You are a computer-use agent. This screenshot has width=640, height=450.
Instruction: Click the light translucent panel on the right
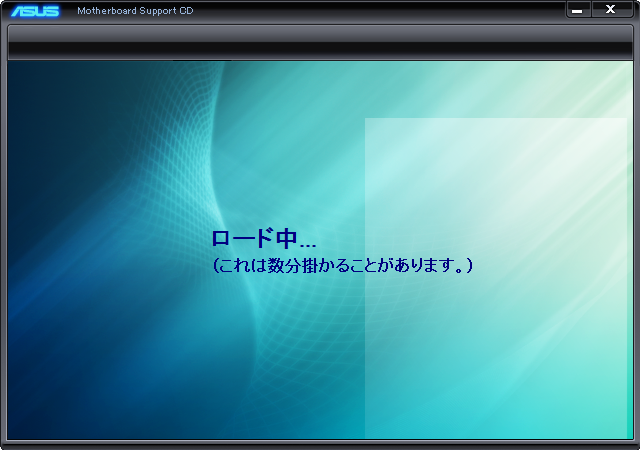(497, 330)
